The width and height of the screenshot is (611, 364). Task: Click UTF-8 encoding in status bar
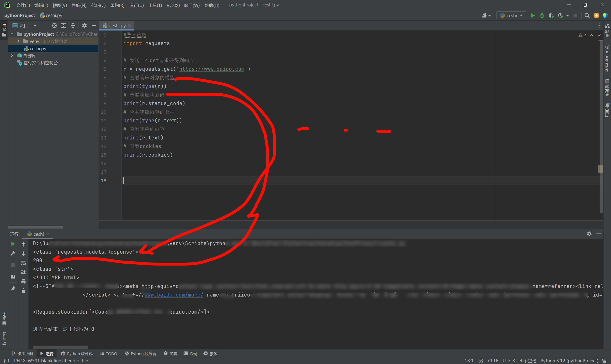point(509,361)
